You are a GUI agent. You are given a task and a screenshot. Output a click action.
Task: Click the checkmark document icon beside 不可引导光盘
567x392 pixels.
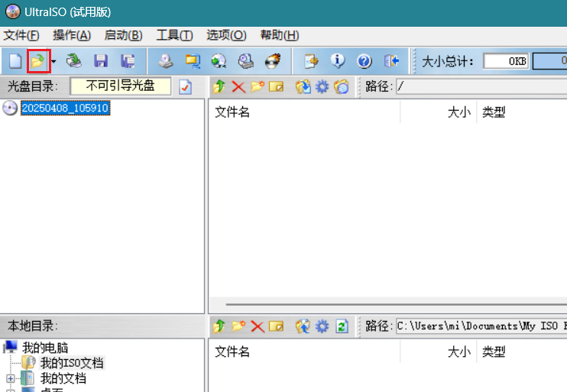pyautogui.click(x=186, y=87)
